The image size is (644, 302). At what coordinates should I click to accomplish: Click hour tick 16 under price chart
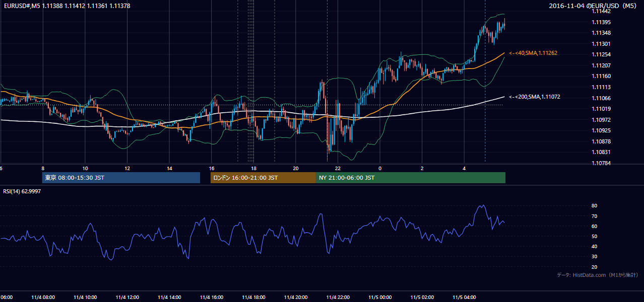tap(212, 168)
